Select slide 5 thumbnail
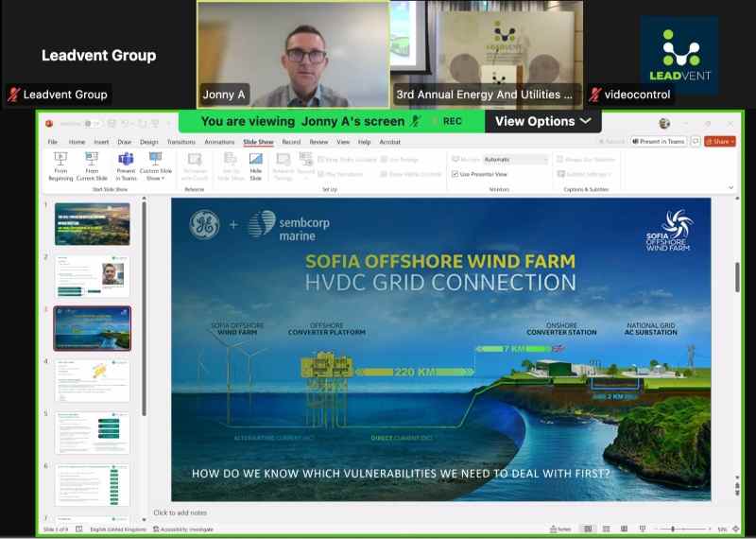The height and width of the screenshot is (539, 756). (92, 433)
